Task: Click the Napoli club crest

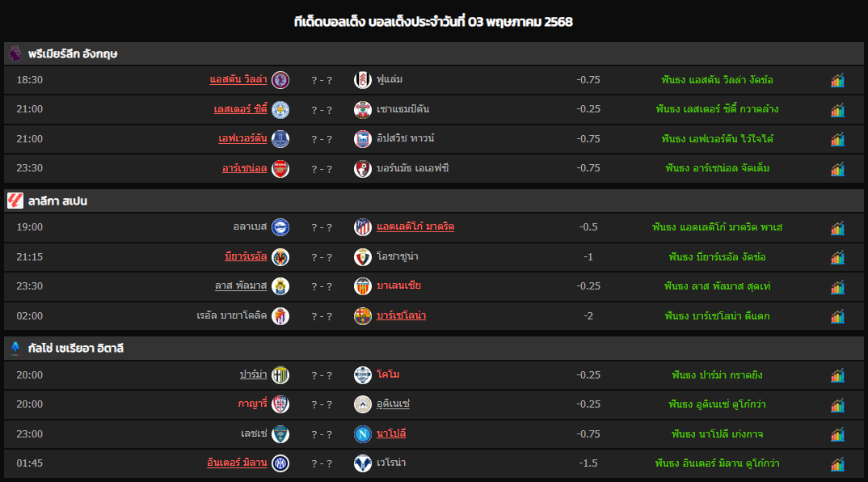Action: pyautogui.click(x=363, y=433)
